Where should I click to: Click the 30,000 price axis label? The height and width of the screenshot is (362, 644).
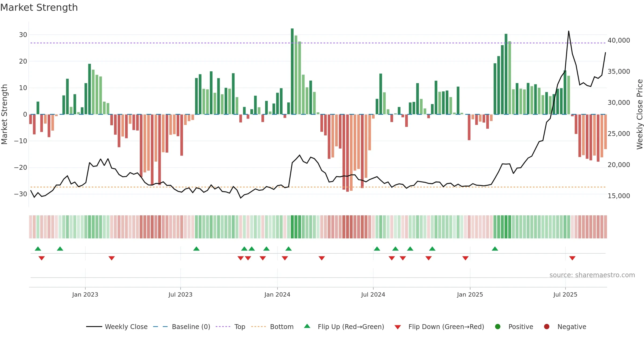coord(619,103)
